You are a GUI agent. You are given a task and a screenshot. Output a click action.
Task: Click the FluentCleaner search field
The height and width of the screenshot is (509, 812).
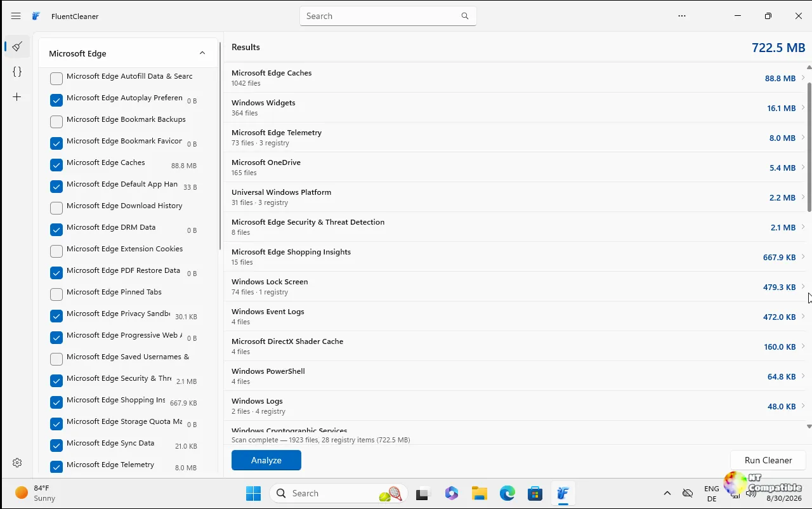(x=388, y=16)
